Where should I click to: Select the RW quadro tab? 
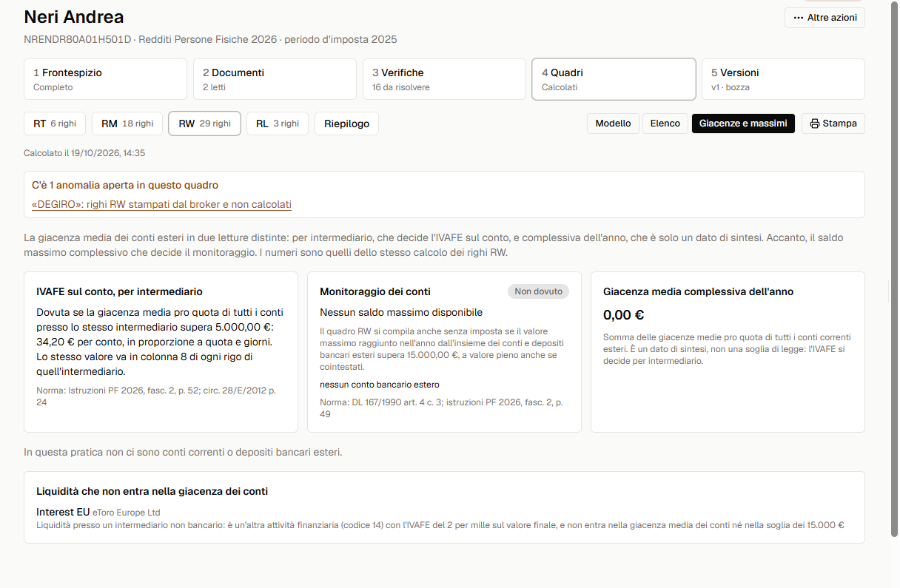[x=204, y=124]
